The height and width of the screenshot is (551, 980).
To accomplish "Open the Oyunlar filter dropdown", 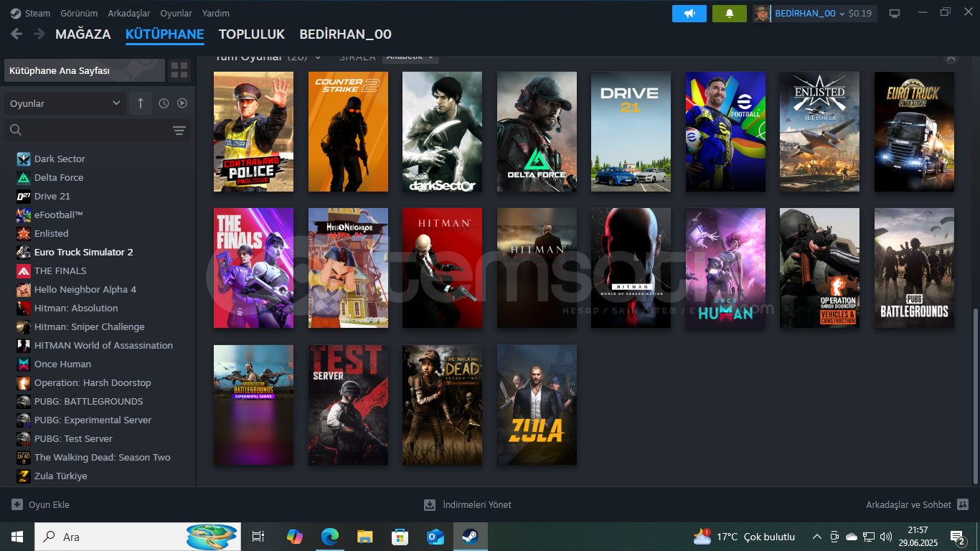I will 65,103.
